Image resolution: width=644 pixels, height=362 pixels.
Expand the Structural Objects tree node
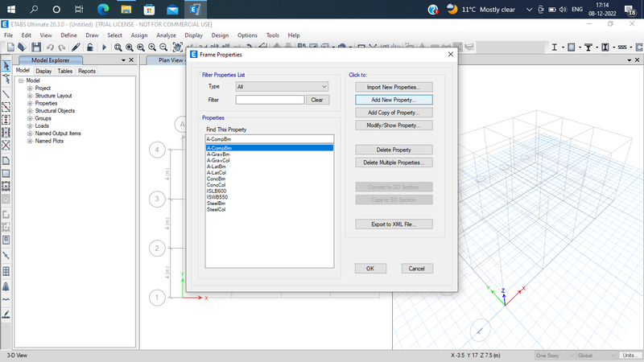30,111
